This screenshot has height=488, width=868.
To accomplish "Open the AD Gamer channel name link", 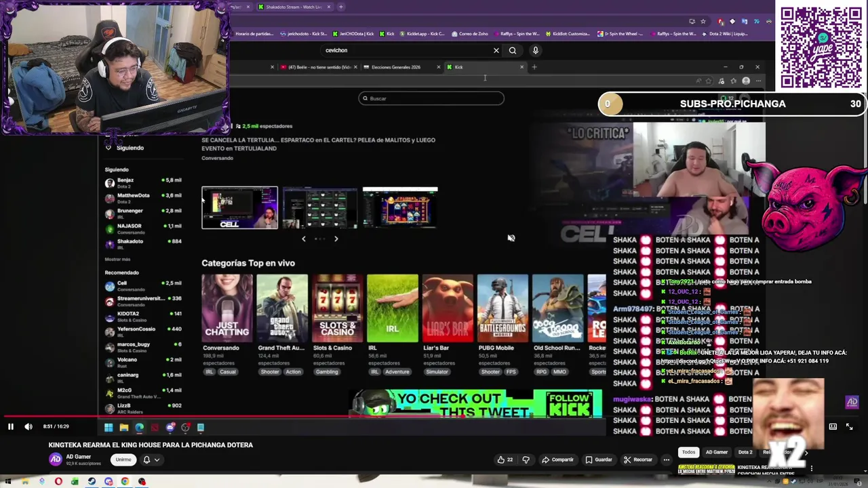I will (78, 457).
